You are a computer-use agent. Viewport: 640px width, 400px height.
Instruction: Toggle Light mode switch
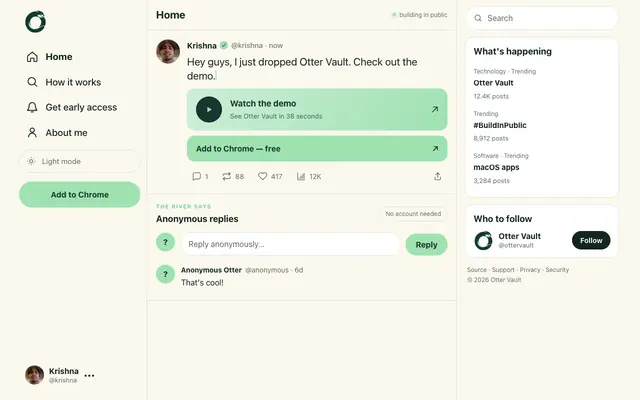(x=80, y=161)
